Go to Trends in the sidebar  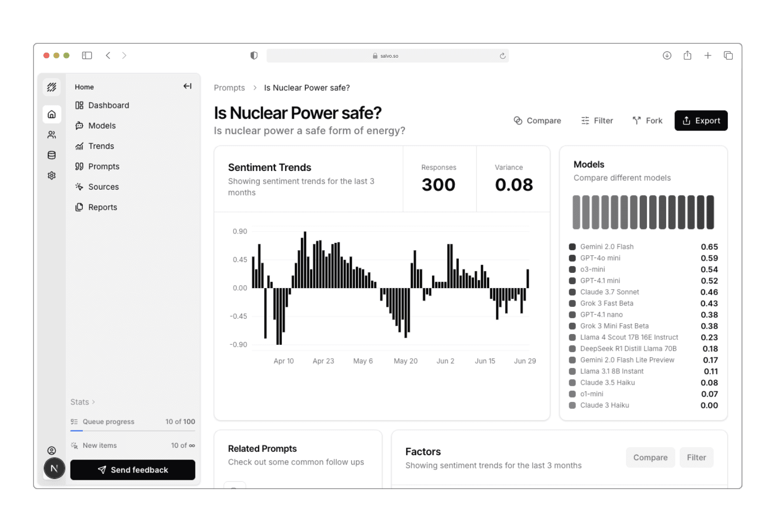(101, 146)
